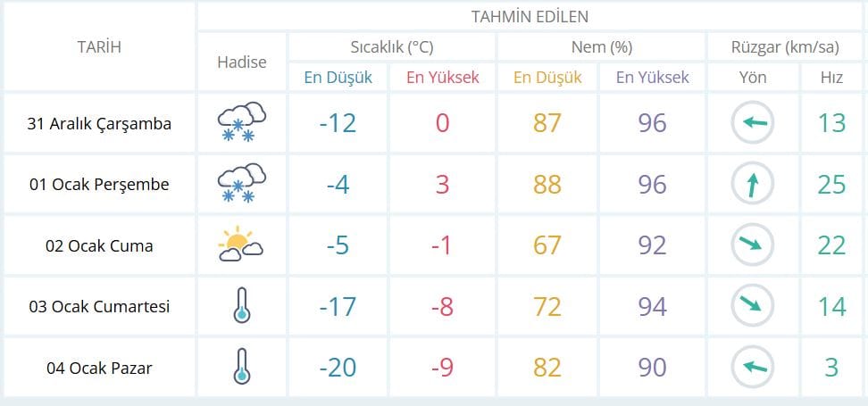Click the thermometer icon for 04 Ocak Pazar

(241, 367)
